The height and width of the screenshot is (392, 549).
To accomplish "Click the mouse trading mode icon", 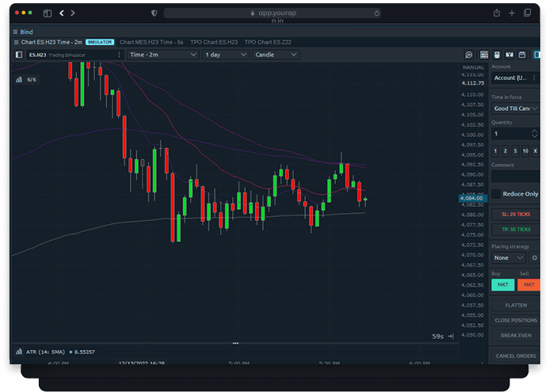I will (497, 55).
